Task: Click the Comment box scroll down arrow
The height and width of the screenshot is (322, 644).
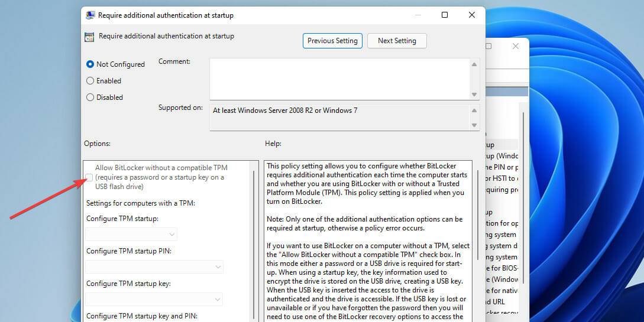Action: pos(474,94)
